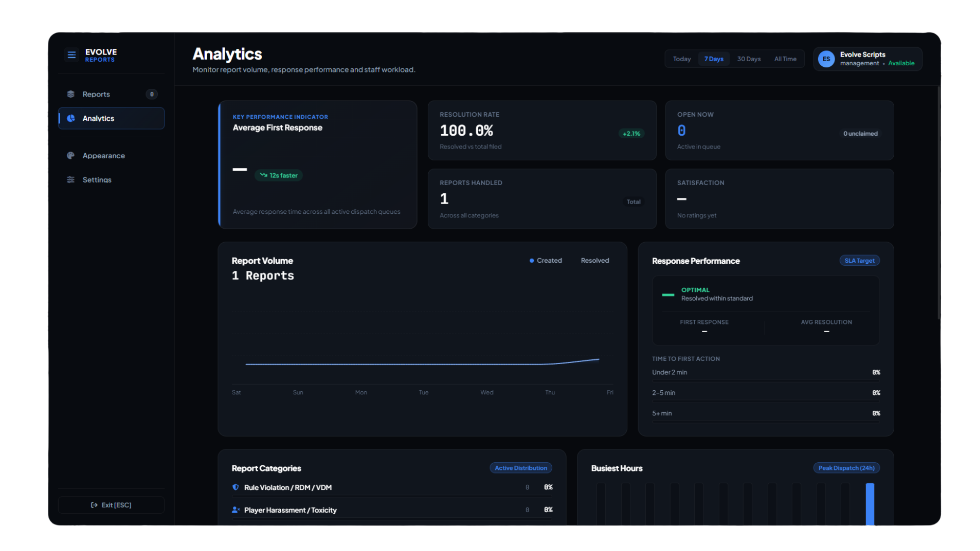Image resolution: width=980 pixels, height=551 pixels.
Task: Click the blue peak bar in Busiest Hours
Action: point(870,504)
